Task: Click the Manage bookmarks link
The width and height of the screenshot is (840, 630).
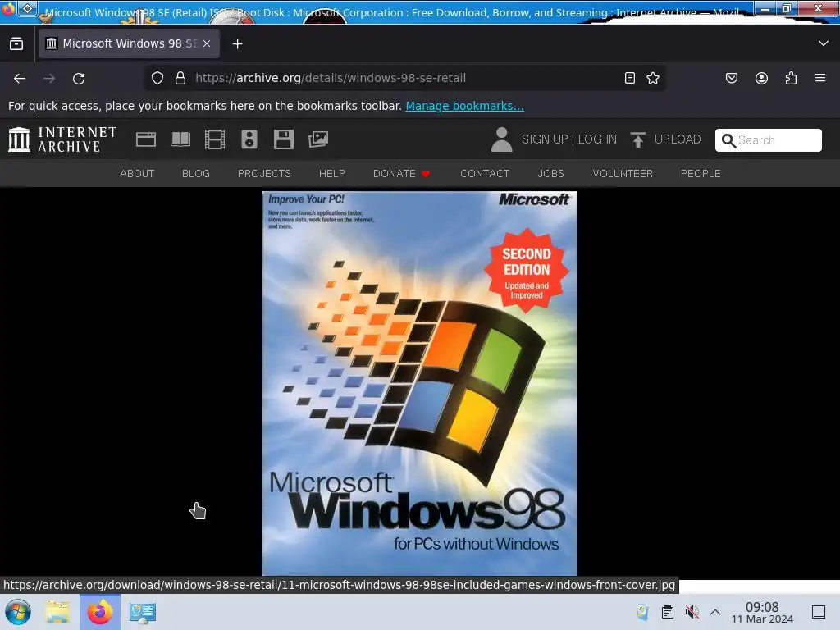Action: [464, 106]
